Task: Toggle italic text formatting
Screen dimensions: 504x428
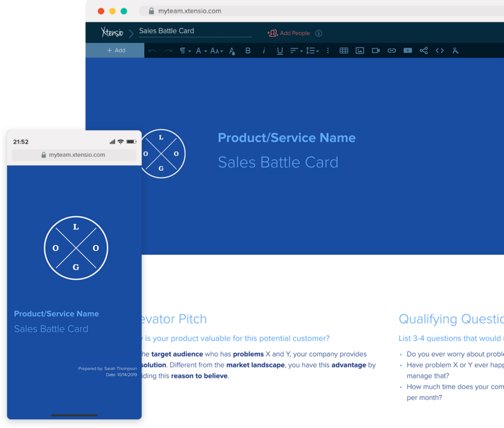Action: click(x=264, y=51)
